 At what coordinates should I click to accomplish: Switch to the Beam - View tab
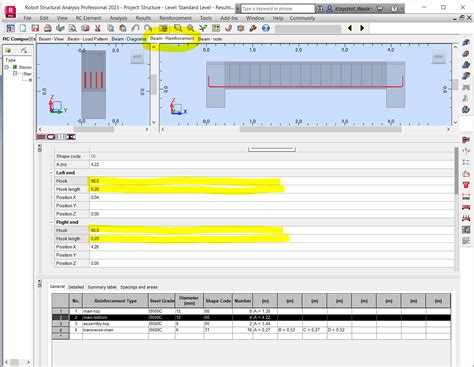click(51, 39)
